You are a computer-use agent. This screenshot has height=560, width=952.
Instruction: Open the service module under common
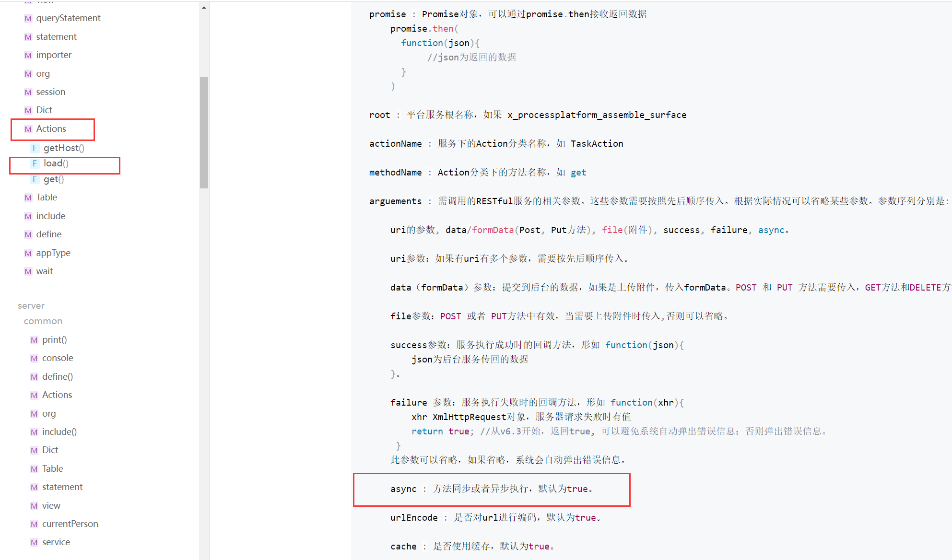56,542
